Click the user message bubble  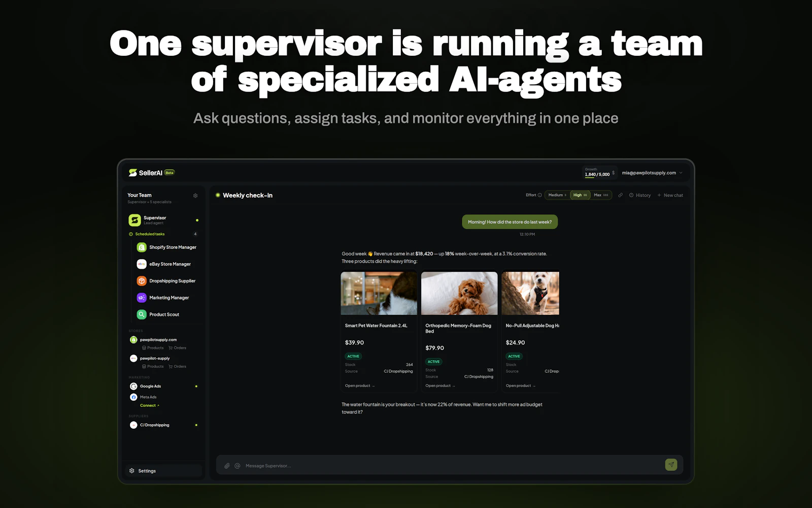[510, 222]
